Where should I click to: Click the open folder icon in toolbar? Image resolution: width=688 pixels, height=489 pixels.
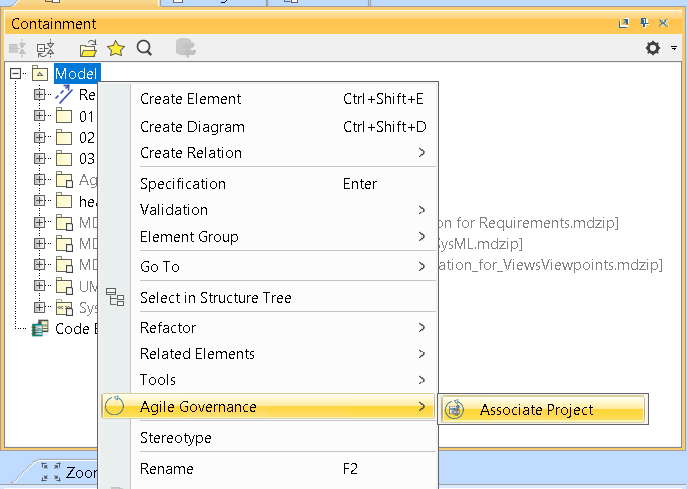(89, 48)
